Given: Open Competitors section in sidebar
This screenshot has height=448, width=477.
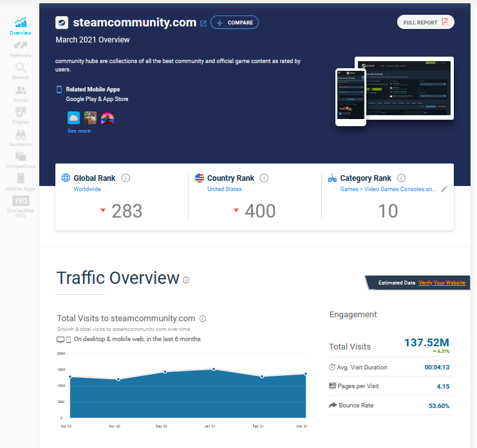Looking at the screenshot, I should pos(21,160).
